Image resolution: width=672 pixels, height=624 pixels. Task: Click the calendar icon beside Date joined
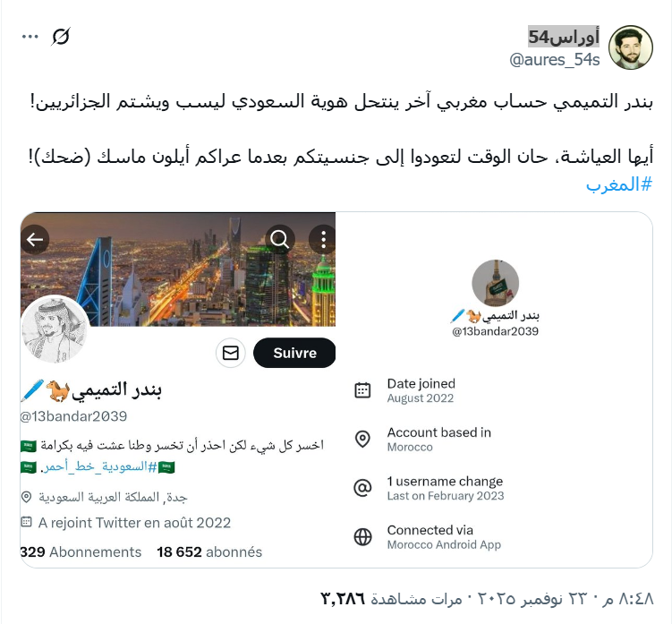tap(362, 389)
